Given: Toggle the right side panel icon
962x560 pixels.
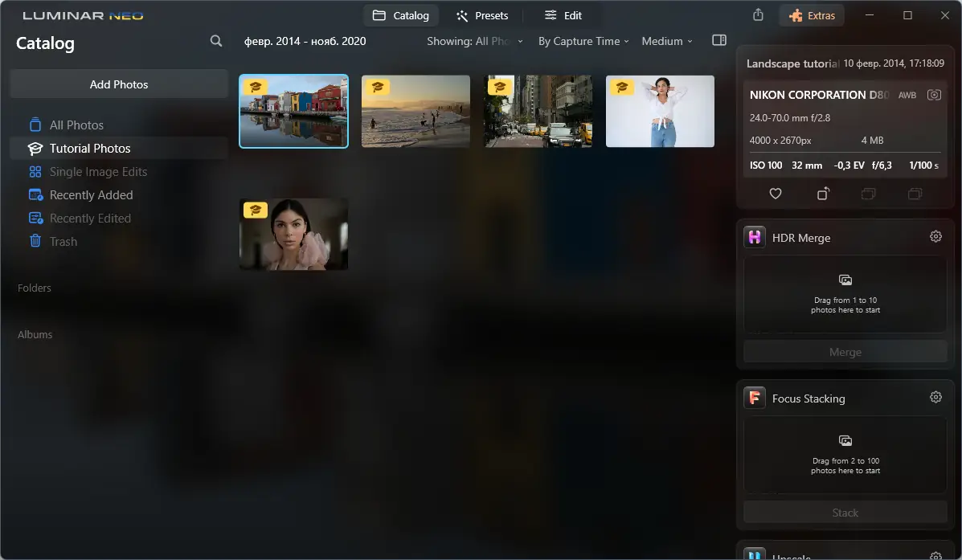Looking at the screenshot, I should click(719, 40).
